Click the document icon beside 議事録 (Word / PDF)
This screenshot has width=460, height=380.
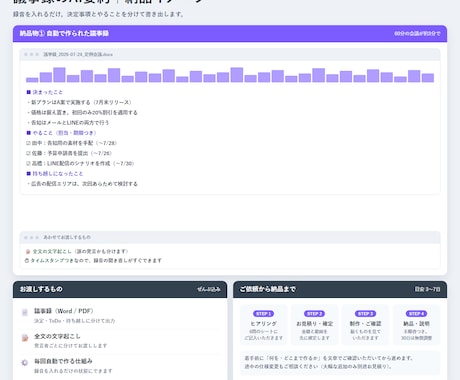pos(25,312)
